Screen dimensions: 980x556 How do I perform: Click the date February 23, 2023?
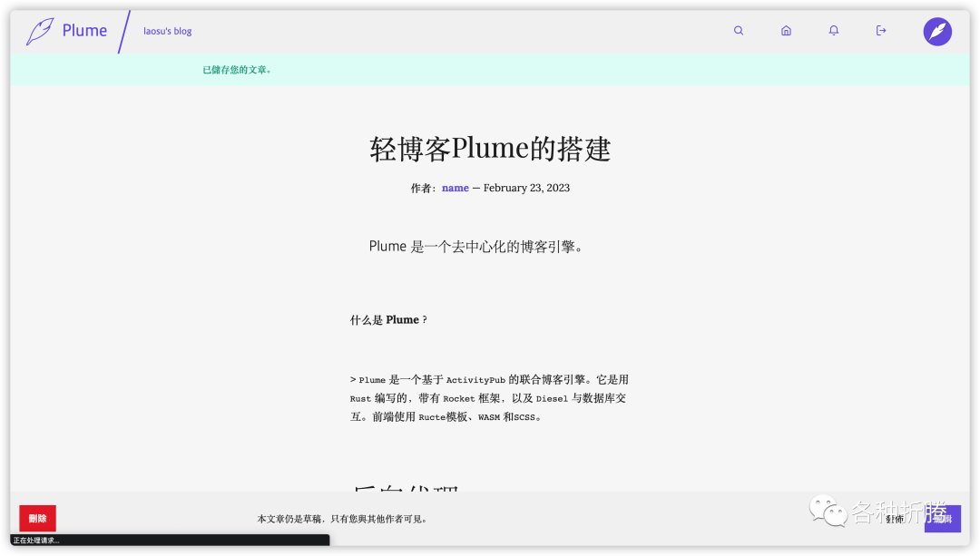526,188
